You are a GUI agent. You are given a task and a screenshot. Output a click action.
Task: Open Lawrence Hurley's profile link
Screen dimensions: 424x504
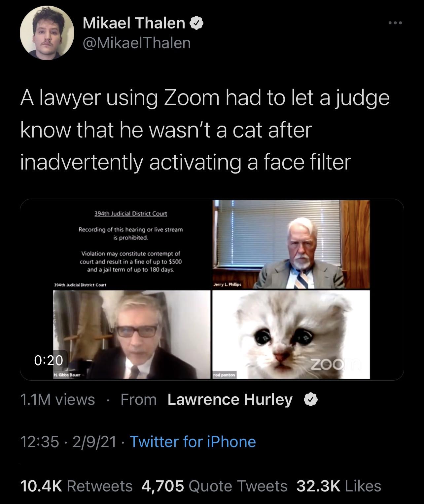point(230,400)
